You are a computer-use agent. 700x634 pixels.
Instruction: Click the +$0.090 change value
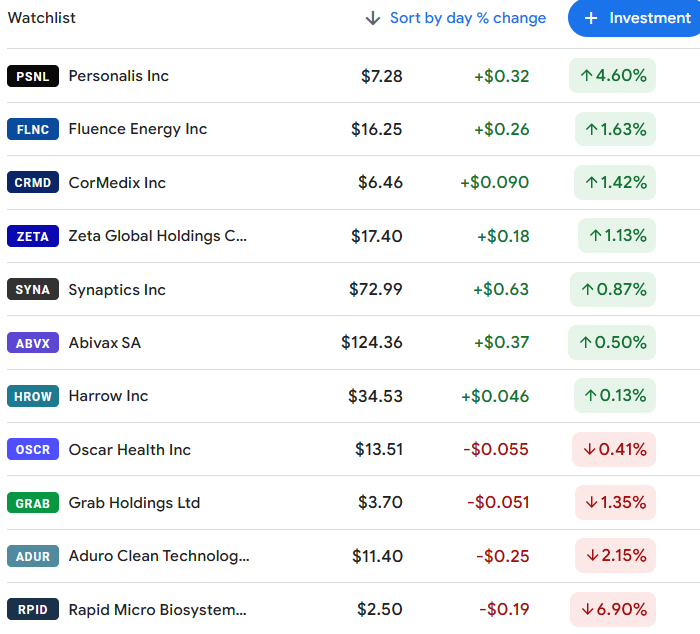point(495,182)
